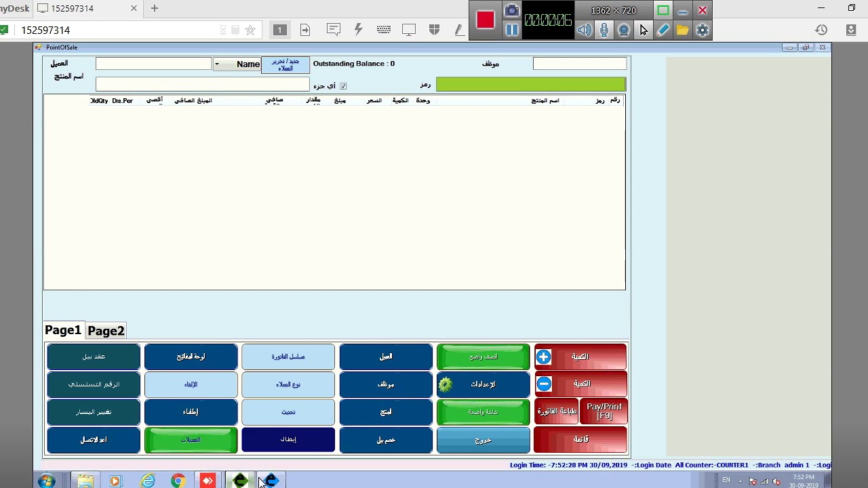Click the green العملات currencies button
This screenshot has width=868, height=488.
click(x=191, y=440)
